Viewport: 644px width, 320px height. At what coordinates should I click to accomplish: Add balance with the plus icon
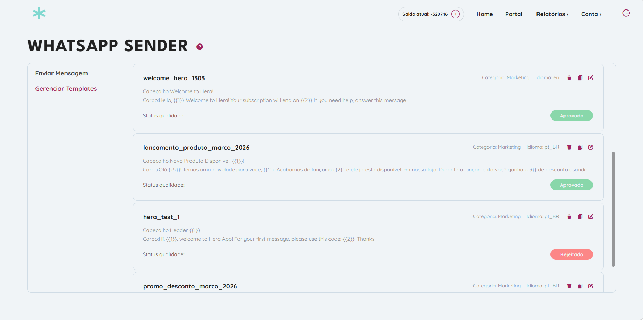(456, 14)
